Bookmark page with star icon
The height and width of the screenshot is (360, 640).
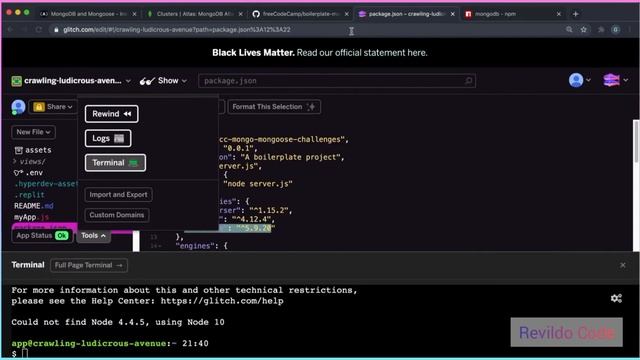pyautogui.click(x=584, y=30)
